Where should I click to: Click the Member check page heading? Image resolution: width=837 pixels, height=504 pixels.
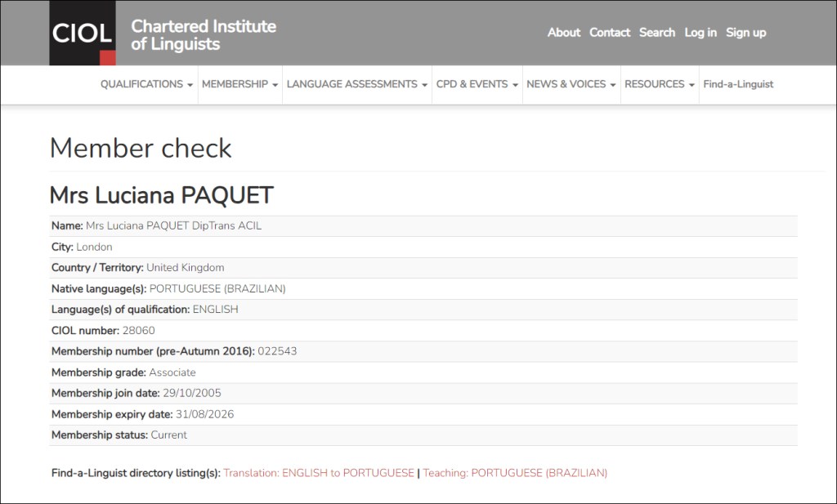pyautogui.click(x=141, y=148)
